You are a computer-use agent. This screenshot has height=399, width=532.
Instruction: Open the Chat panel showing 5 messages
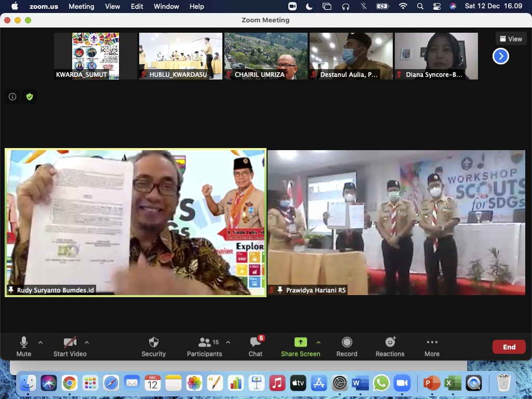255,343
